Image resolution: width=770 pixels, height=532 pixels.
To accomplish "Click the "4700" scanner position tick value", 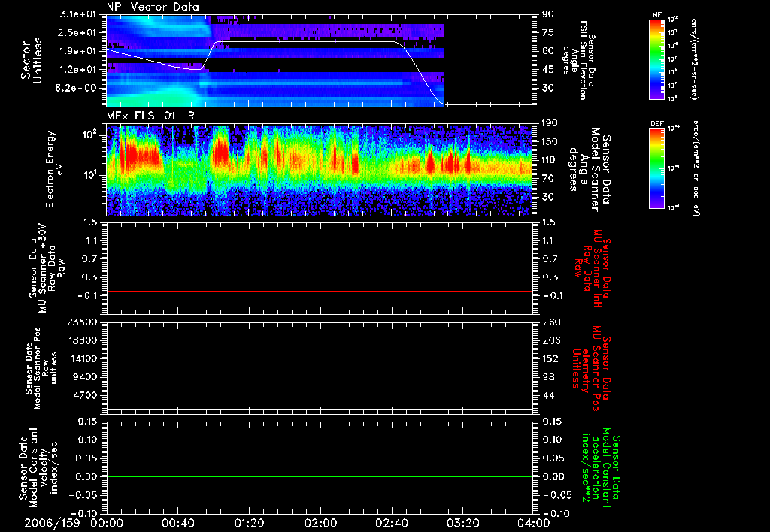I will pos(86,395).
